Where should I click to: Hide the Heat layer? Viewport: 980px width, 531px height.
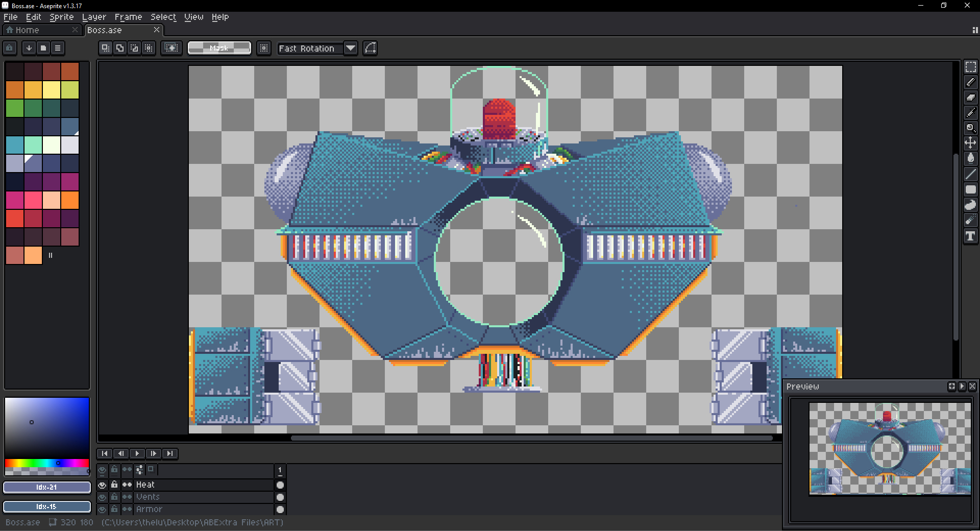click(102, 485)
